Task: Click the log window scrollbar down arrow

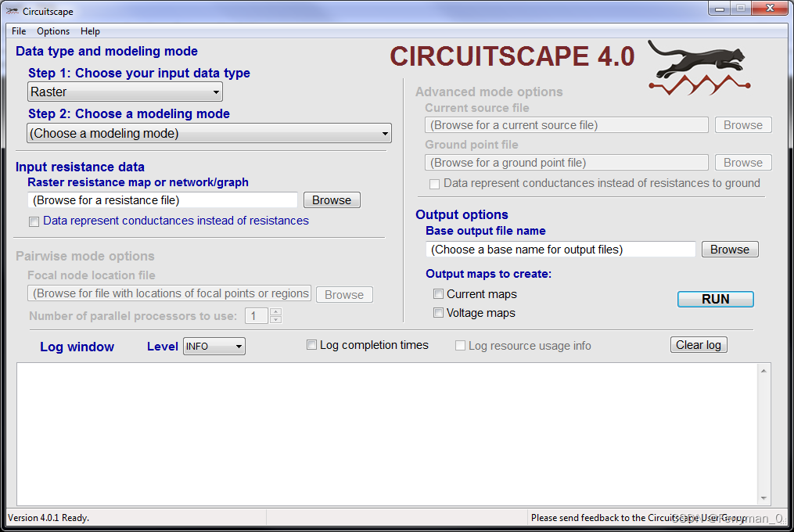Action: 763,498
